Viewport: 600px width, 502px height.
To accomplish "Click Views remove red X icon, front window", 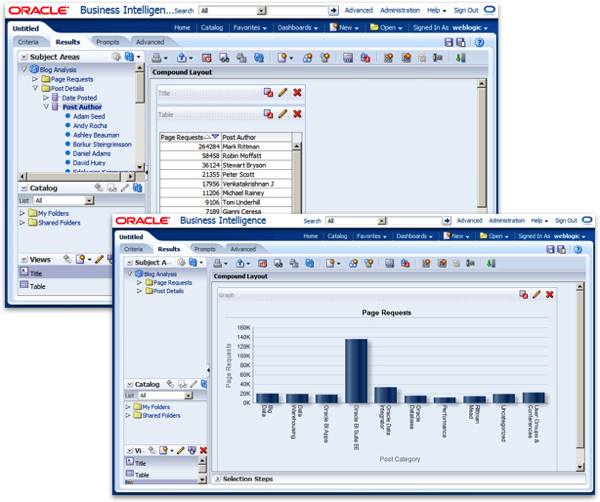I will click(203, 450).
